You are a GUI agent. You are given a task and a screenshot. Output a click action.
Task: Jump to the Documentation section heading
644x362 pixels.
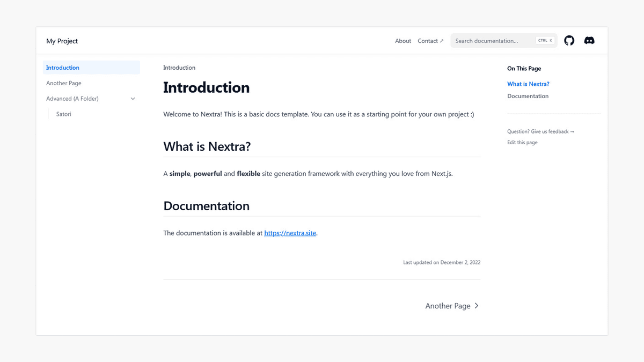point(528,96)
